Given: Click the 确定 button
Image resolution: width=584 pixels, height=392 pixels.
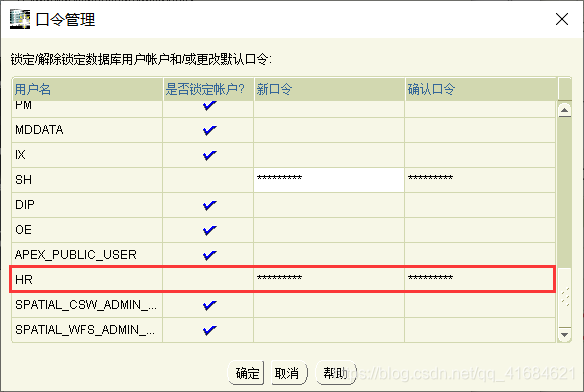Looking at the screenshot, I should click(x=246, y=373).
